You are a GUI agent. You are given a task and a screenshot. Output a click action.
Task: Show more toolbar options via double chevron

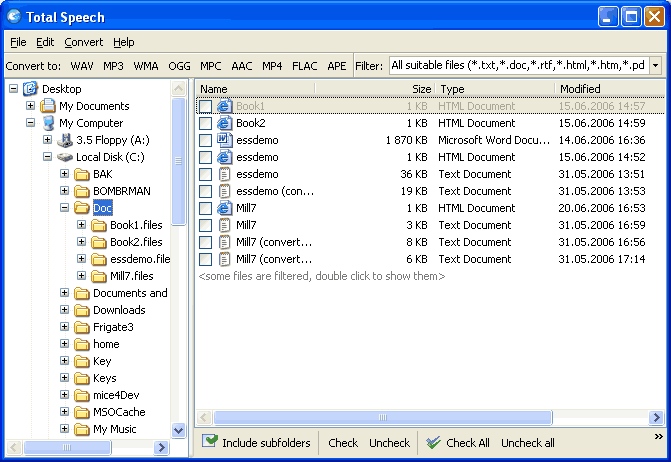pyautogui.click(x=659, y=437)
